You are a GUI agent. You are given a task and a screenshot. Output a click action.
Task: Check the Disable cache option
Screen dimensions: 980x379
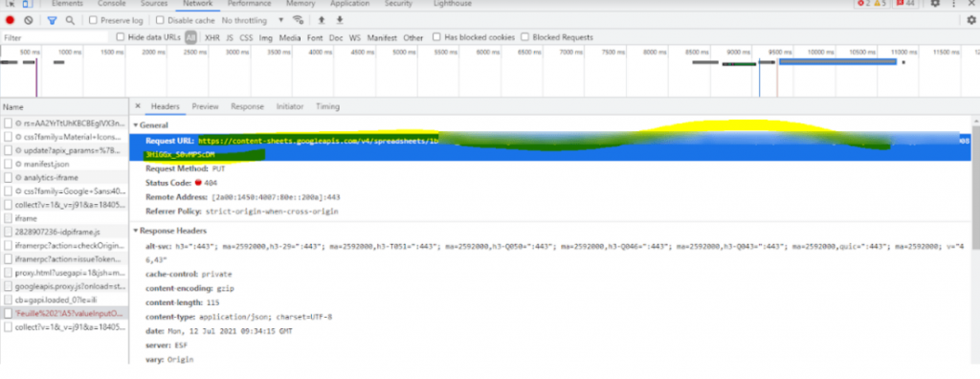(160, 20)
